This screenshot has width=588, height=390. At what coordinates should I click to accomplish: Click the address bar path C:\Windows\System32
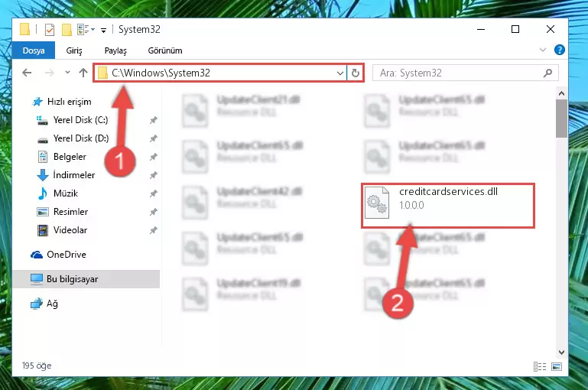click(x=161, y=73)
